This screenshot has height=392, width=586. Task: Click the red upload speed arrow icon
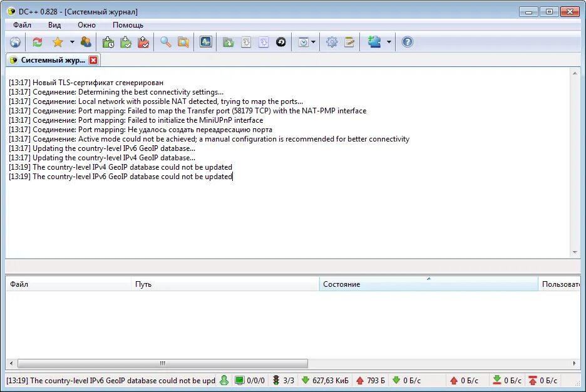pos(454,381)
